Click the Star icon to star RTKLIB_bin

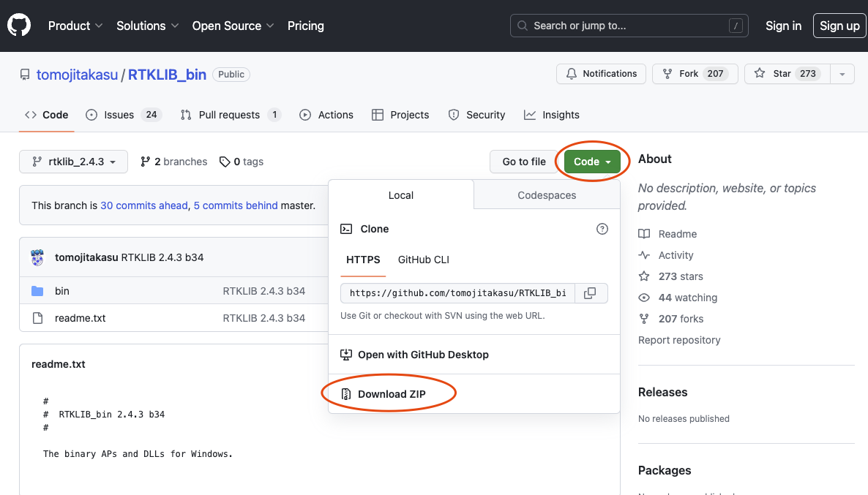tap(759, 73)
